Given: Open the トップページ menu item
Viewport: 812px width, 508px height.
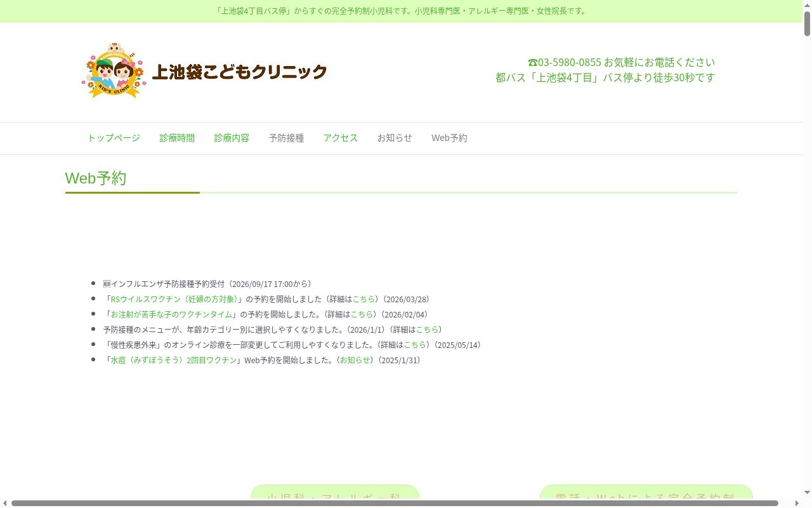Looking at the screenshot, I should tap(114, 138).
